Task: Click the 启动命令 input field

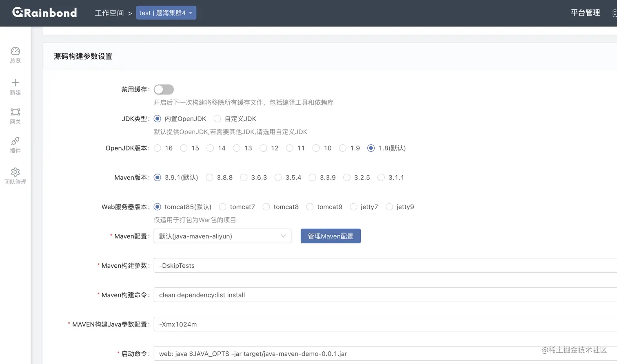Action: click(385, 353)
